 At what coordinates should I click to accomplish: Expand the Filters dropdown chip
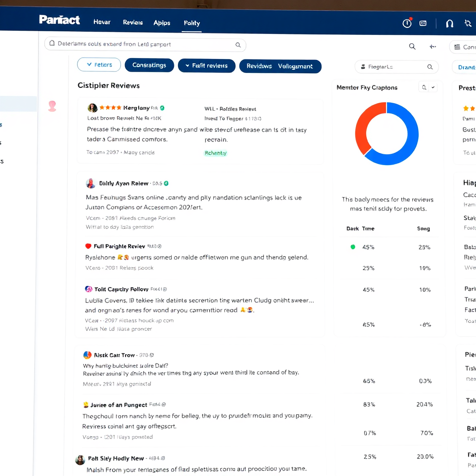99,64
